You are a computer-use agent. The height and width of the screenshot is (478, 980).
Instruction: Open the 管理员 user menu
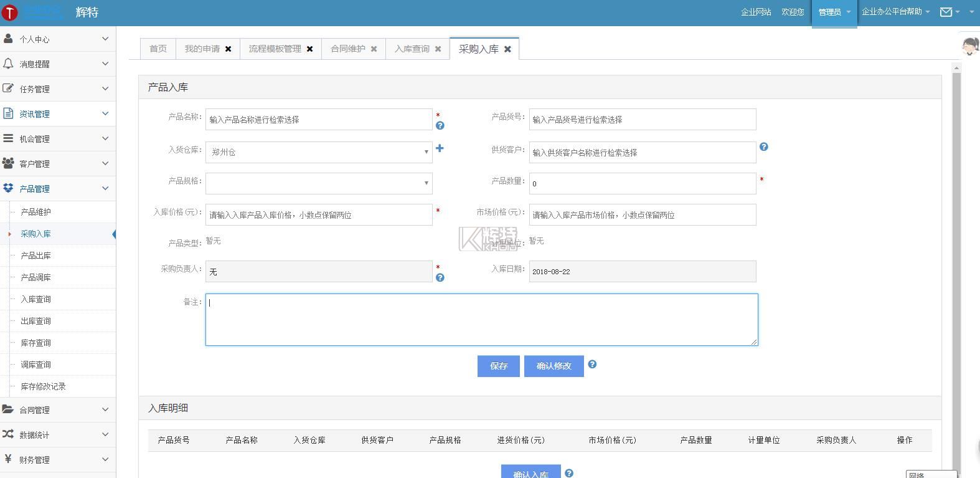click(x=834, y=12)
